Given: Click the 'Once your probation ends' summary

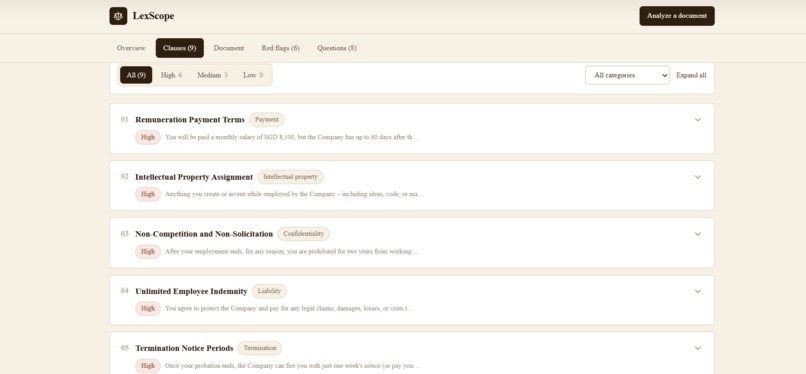Looking at the screenshot, I should point(292,366).
